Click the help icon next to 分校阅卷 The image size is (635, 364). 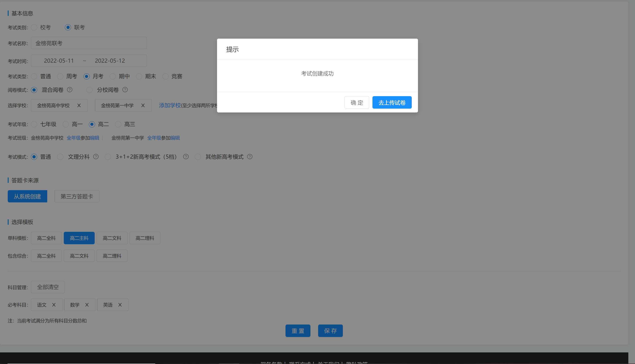125,90
